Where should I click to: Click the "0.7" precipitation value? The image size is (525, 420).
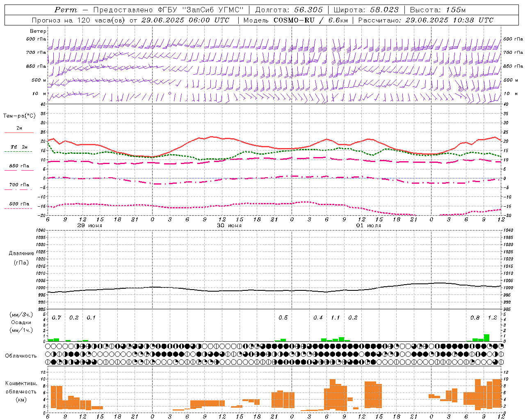point(57,318)
